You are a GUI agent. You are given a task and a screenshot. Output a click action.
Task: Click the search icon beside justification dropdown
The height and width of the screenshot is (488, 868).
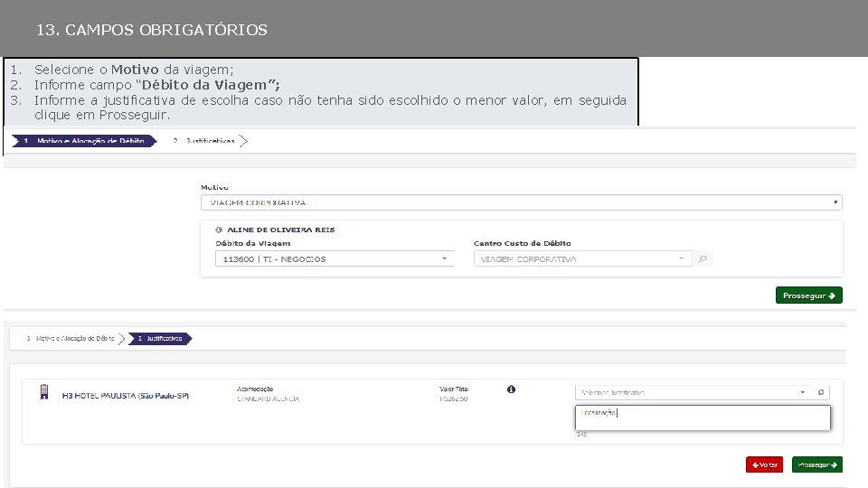click(820, 392)
